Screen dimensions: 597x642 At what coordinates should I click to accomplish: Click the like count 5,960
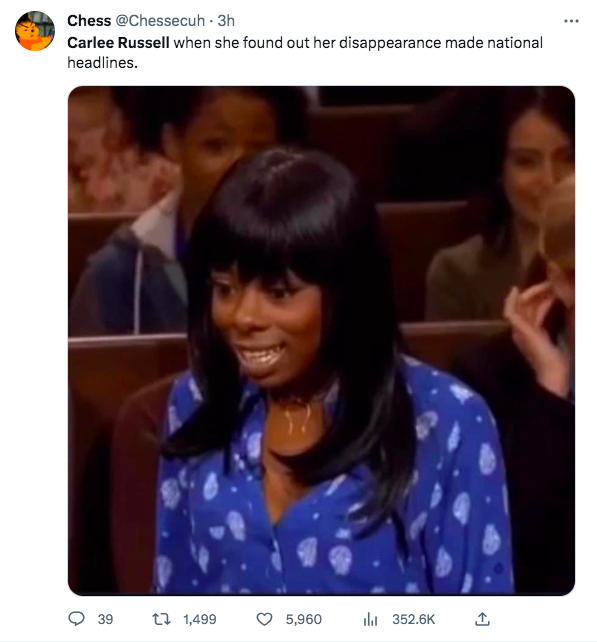coord(303,619)
